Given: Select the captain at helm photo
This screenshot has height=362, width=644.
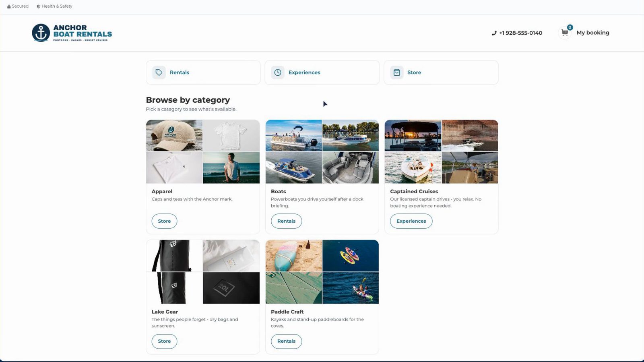Looking at the screenshot, I should click(x=470, y=168).
